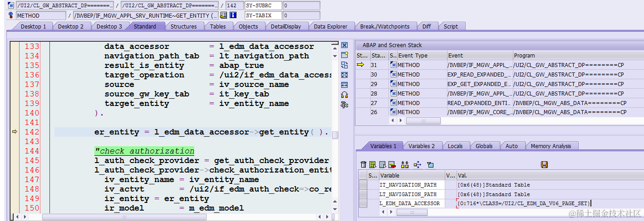Viewport: 644px width, 221px height.
Task: Click the "check authorization comment line
Action: [x=144, y=151]
